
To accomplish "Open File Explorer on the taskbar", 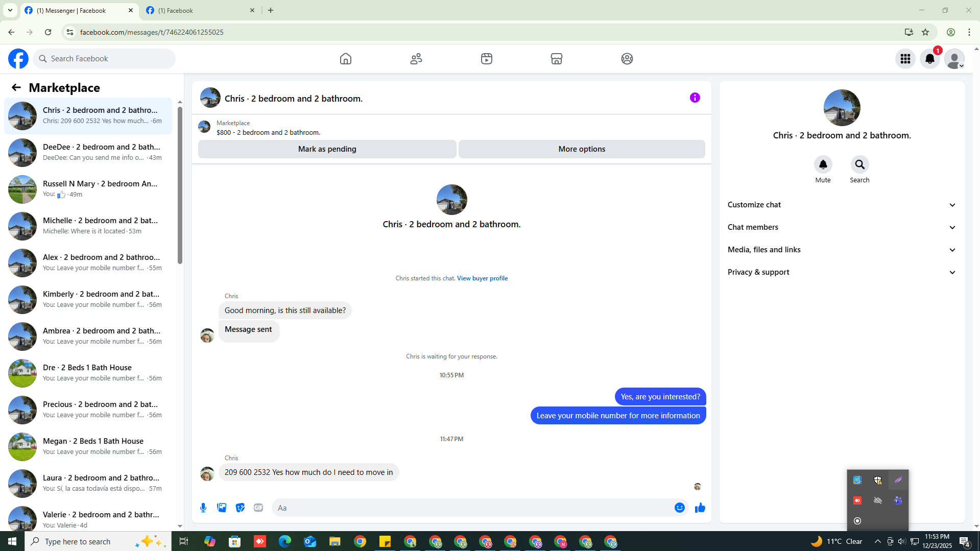I will coord(335,541).
